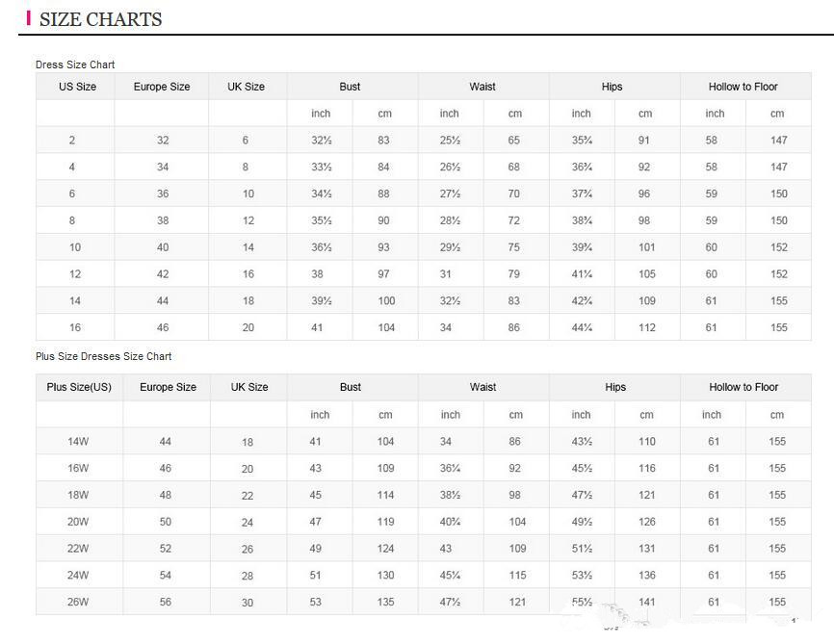This screenshot has height=644, width=834.
Task: Select the Dress Size Chart label
Action: click(75, 64)
